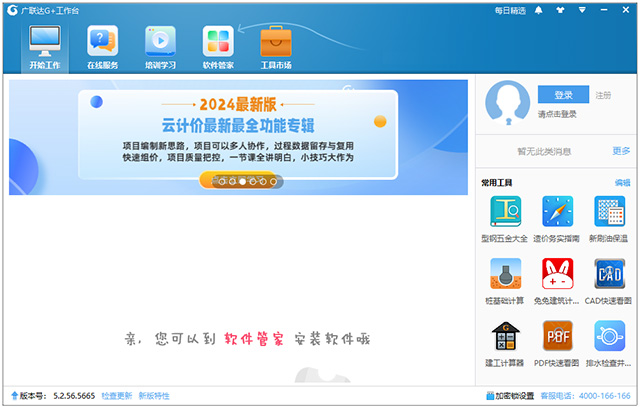Open the title bar dropdown menu arrow

click(x=582, y=10)
